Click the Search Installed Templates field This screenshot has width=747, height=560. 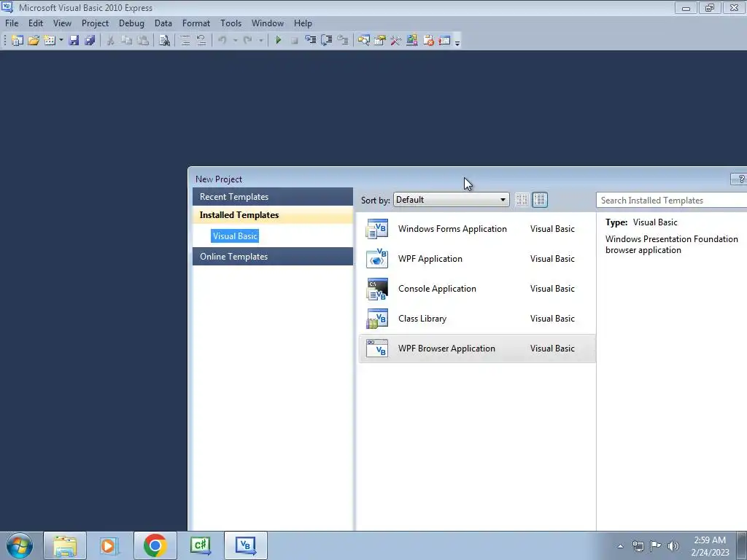[x=671, y=201]
